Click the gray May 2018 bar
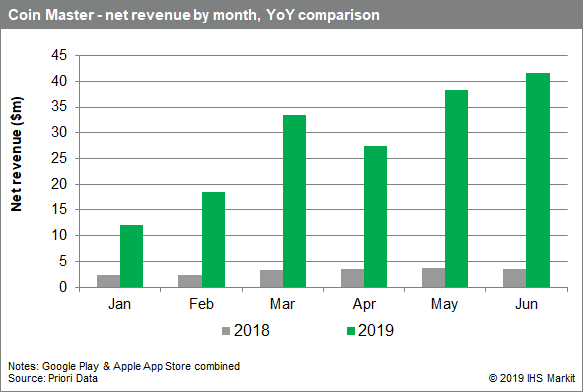 pyautogui.click(x=434, y=277)
